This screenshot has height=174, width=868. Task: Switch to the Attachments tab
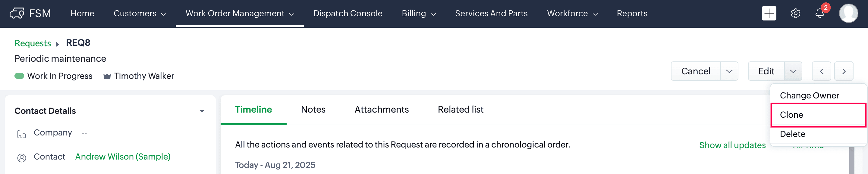tap(382, 109)
